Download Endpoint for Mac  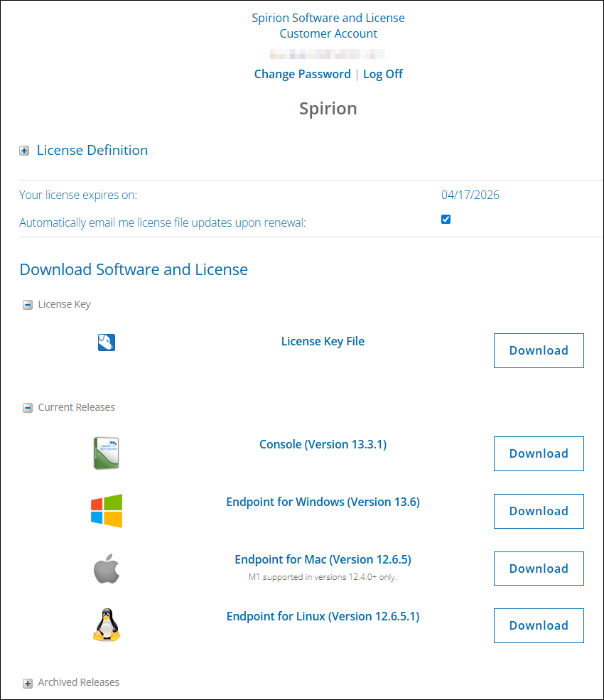pos(539,569)
